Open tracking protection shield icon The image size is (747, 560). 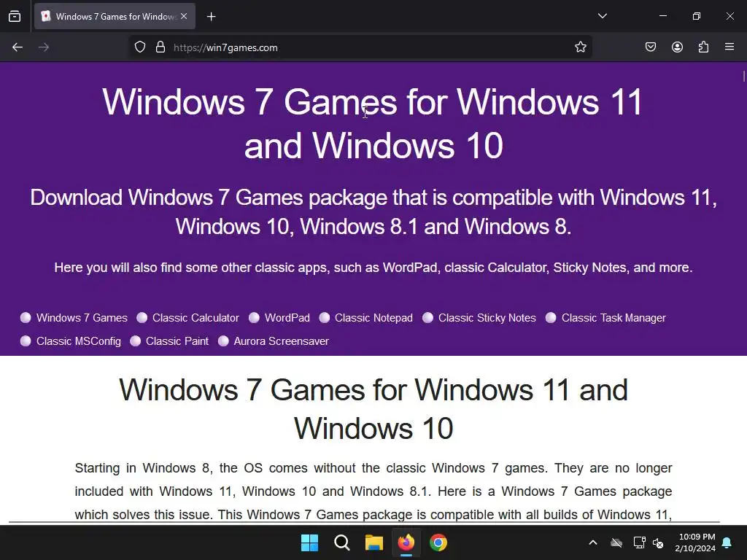click(139, 47)
